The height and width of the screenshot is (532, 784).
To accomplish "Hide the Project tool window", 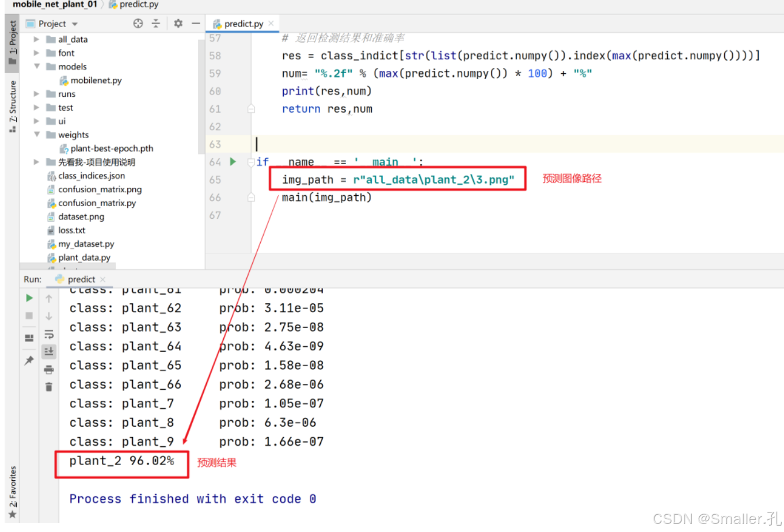I will (196, 24).
